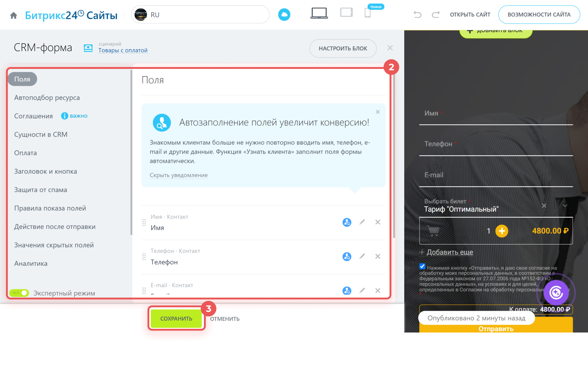Switch to desktop laptop preview icon
The image size is (588, 372).
pos(319,13)
